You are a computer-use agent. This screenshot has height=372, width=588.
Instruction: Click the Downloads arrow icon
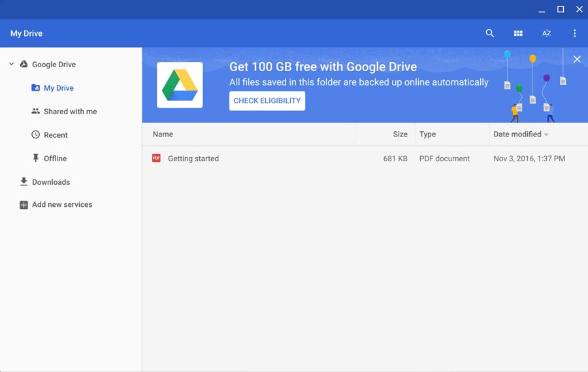click(24, 181)
